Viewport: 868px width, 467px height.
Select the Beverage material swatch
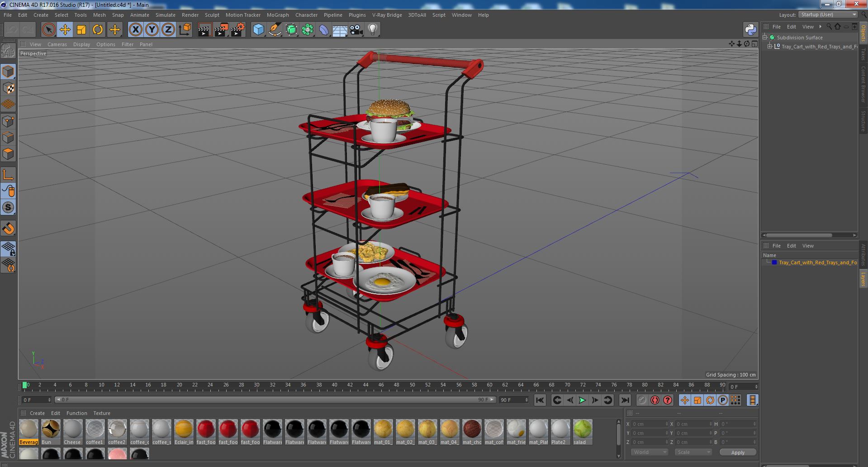point(28,432)
